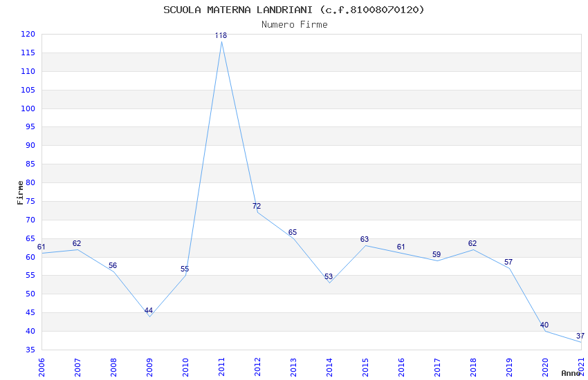The height and width of the screenshot is (380, 588).
Task: Click the 2015 year tick label
Action: tap(366, 368)
